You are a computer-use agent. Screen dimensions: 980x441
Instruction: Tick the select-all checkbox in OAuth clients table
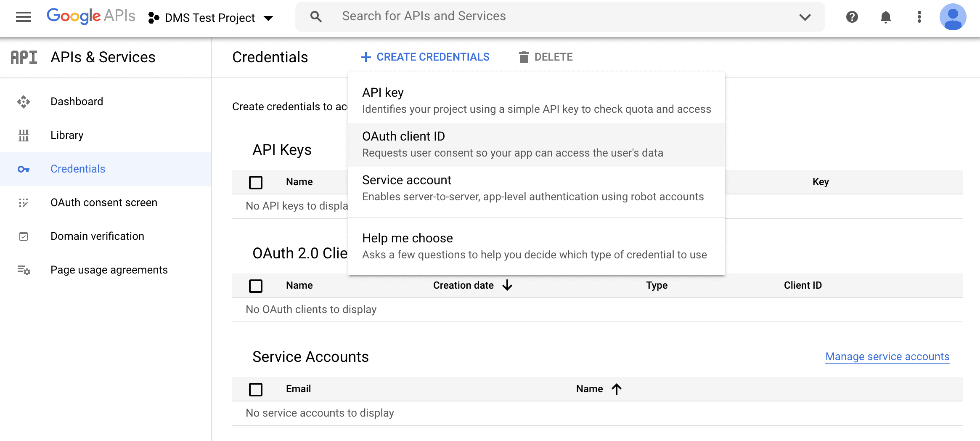click(256, 286)
